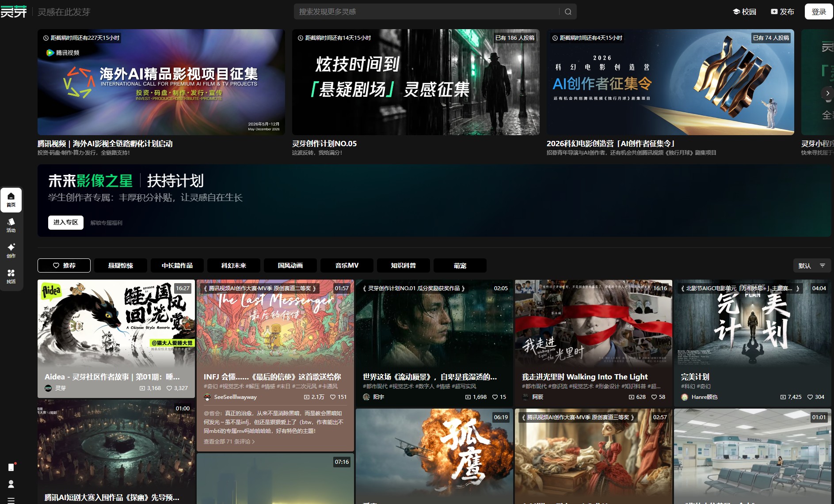Click the heart icon on INFJ card
This screenshot has height=504, width=834.
click(332, 397)
